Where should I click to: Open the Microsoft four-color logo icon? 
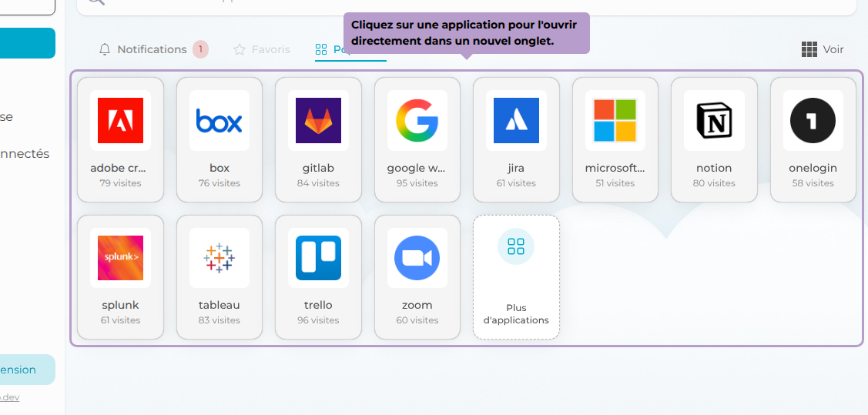[x=615, y=121]
